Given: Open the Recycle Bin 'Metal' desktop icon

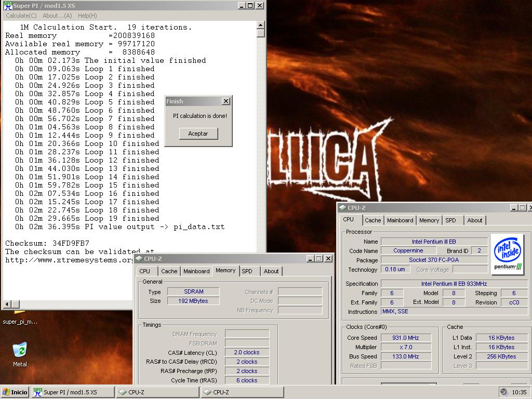Looking at the screenshot, I should (x=20, y=354).
